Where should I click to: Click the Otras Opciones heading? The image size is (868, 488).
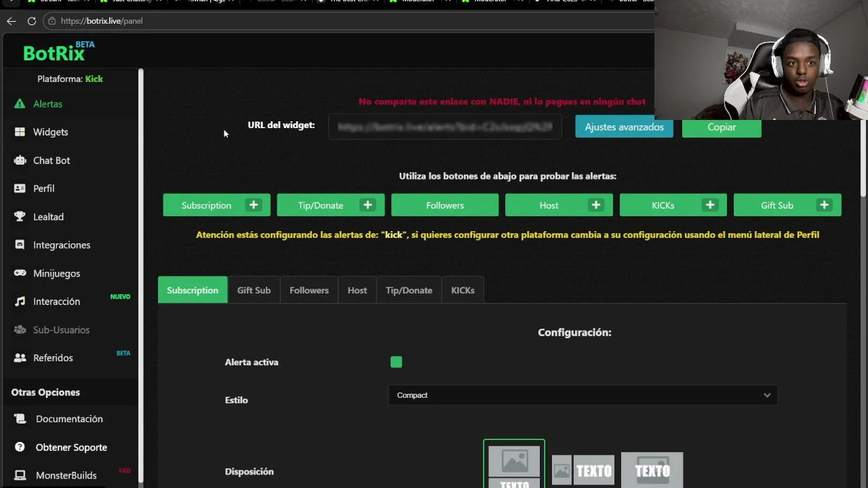click(45, 392)
